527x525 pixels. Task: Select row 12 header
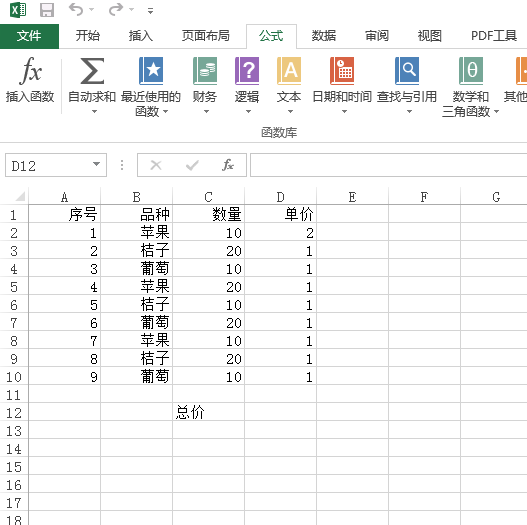coord(13,412)
